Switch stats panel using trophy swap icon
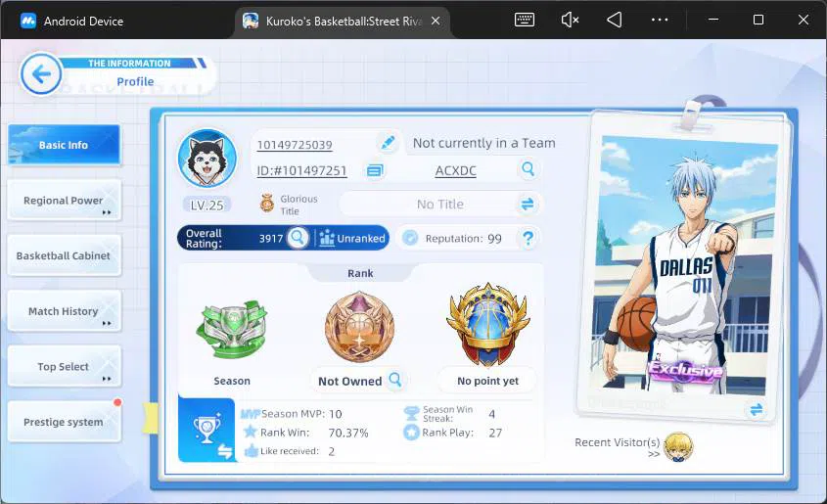Viewport: 827px width, 504px height. [207, 431]
